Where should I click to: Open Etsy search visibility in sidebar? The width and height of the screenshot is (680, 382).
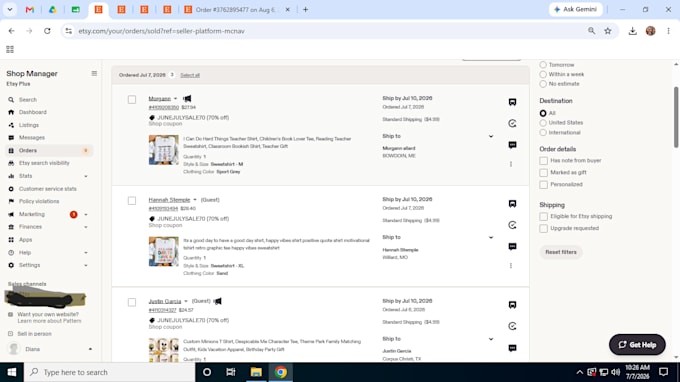pos(44,163)
